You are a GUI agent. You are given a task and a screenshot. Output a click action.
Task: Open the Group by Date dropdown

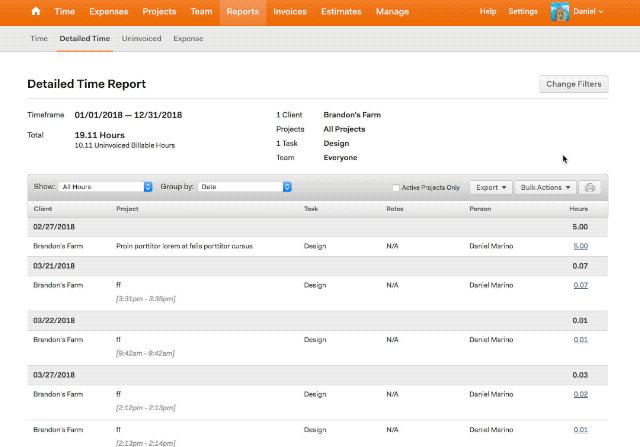click(244, 186)
